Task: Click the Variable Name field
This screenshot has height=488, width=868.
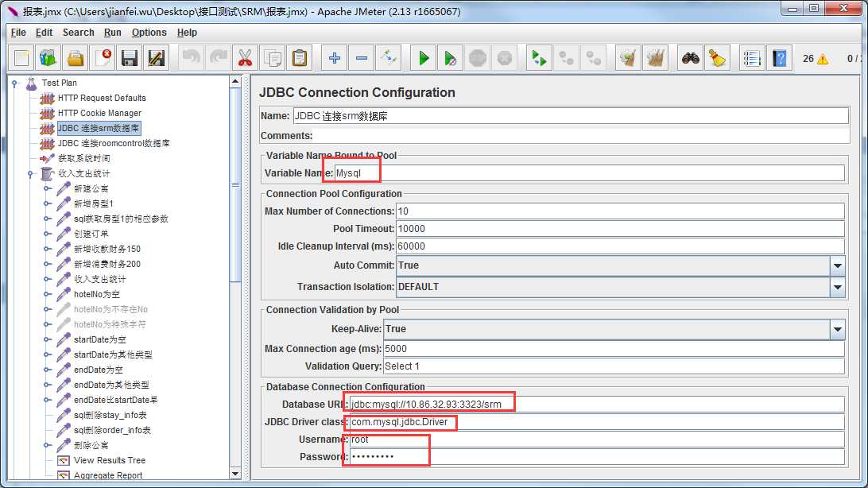Action: 590,173
